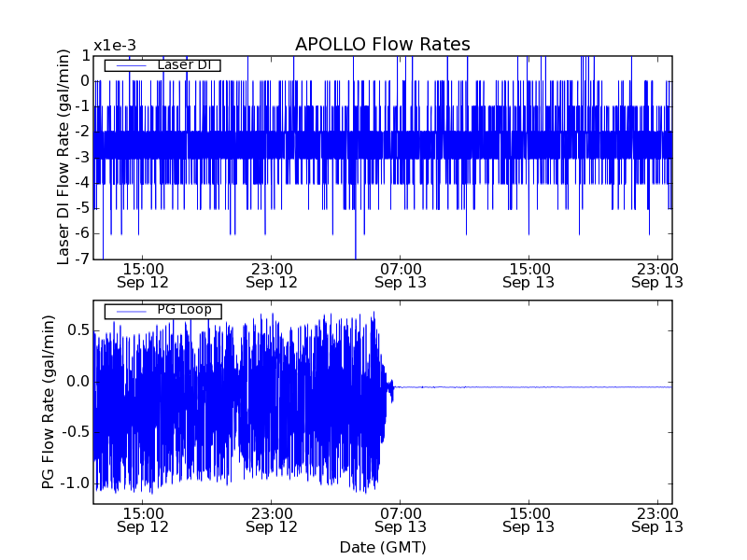Select bottom plot's 15:00 Sep 13 tick label
This screenshot has width=747, height=560.
click(x=529, y=520)
